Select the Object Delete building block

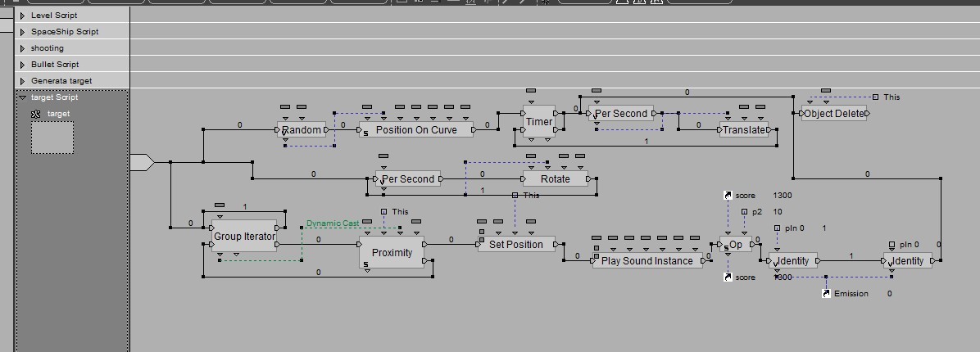click(x=834, y=113)
